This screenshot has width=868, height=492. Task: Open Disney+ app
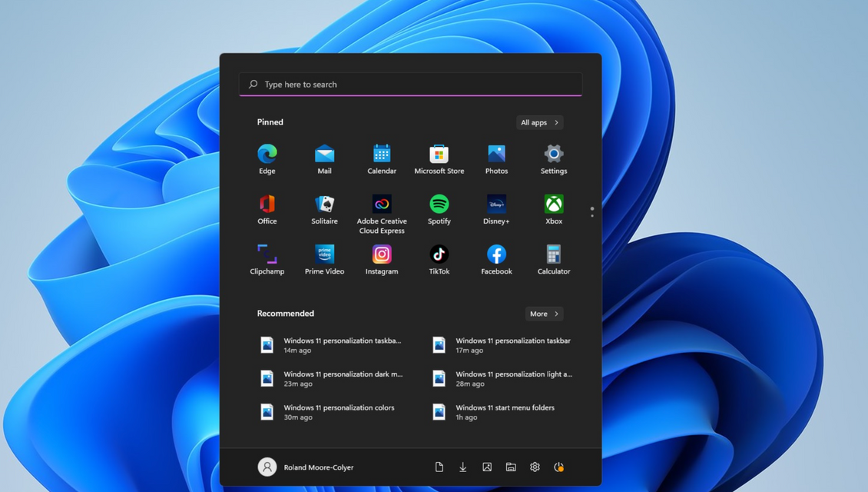(496, 209)
